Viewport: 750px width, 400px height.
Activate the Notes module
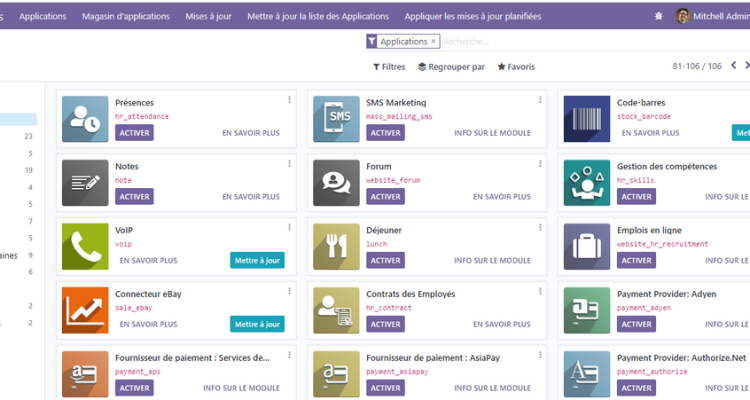pos(134,197)
